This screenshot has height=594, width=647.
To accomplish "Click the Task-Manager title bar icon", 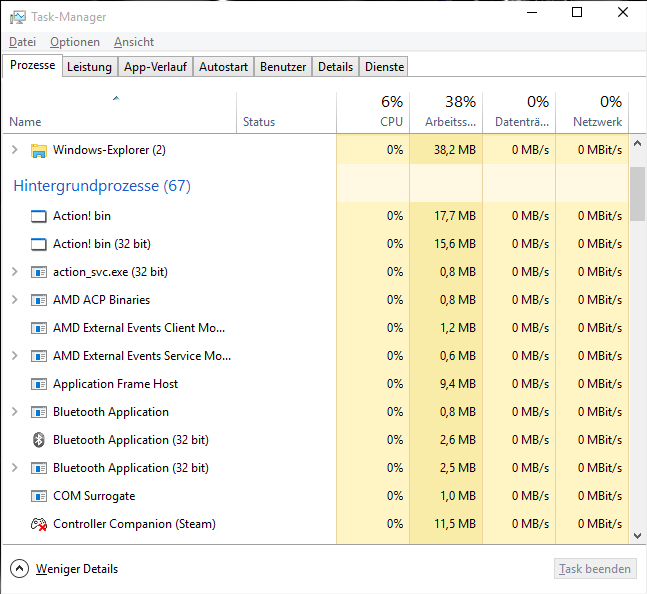I will click(x=17, y=17).
